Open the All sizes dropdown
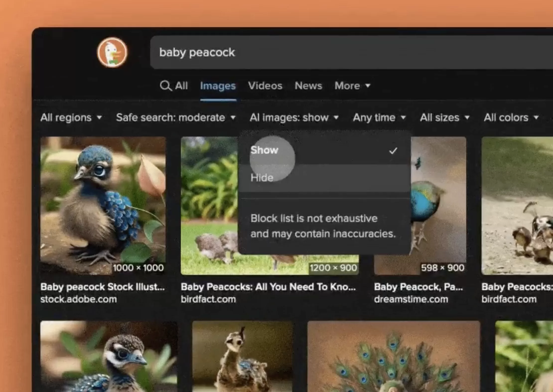The image size is (553, 392). 445,117
